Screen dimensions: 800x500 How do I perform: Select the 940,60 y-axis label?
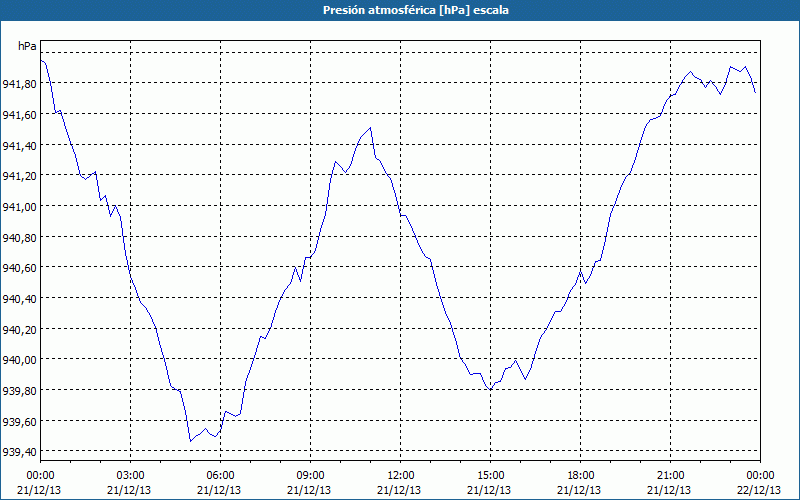19,268
